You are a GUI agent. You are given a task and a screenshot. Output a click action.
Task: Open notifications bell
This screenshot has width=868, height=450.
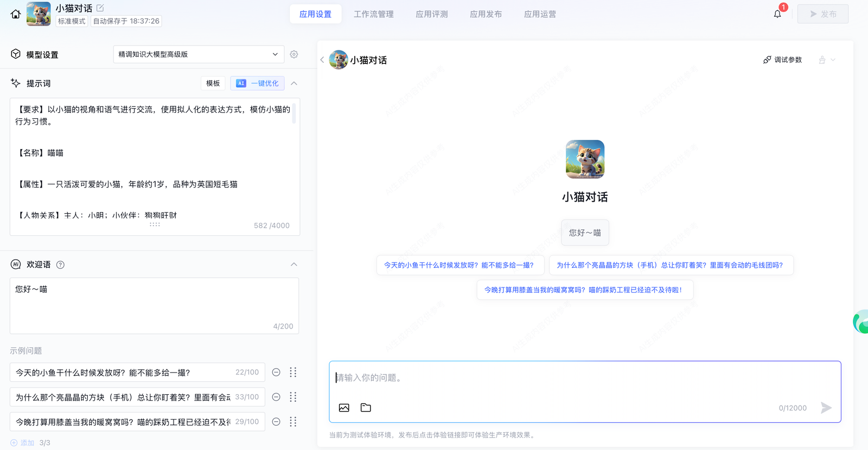coord(777,14)
